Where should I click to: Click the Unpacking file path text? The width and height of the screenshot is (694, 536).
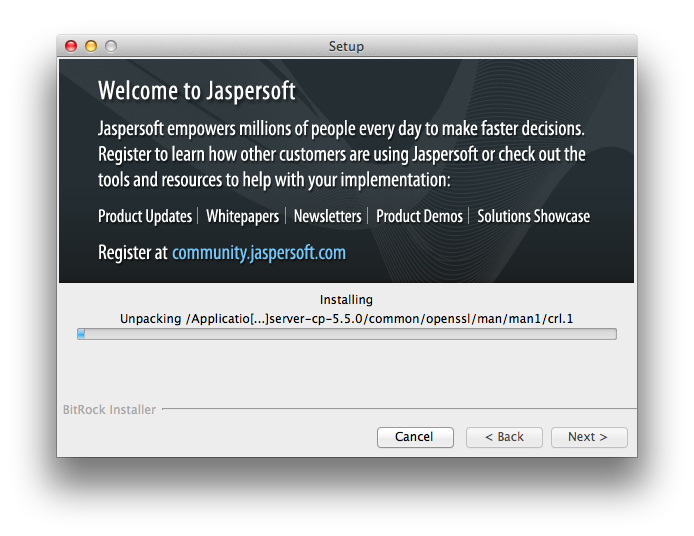click(x=347, y=319)
